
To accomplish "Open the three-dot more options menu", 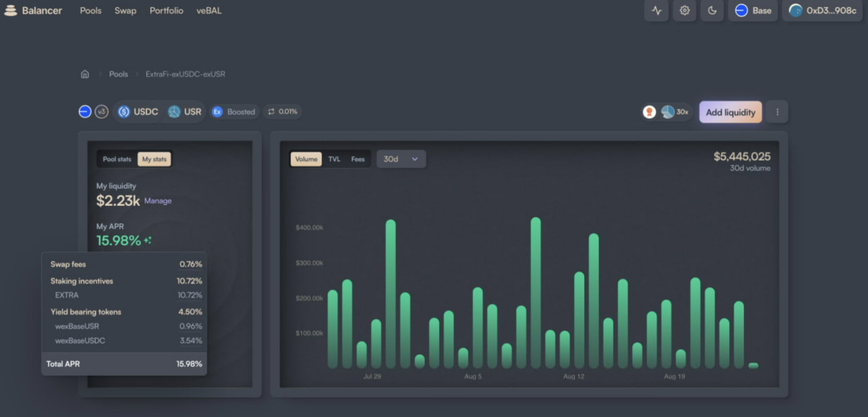I will coord(777,112).
